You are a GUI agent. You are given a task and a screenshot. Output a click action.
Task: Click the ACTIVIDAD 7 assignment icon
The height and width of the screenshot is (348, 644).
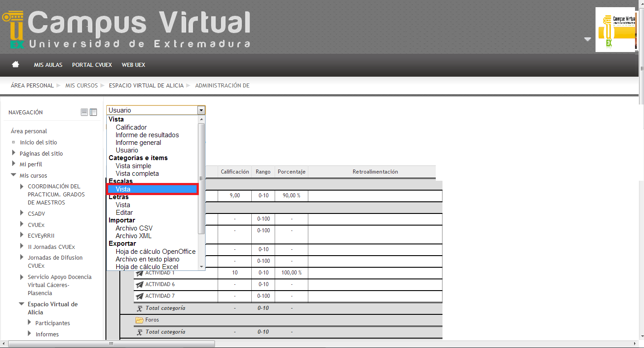pyautogui.click(x=140, y=296)
